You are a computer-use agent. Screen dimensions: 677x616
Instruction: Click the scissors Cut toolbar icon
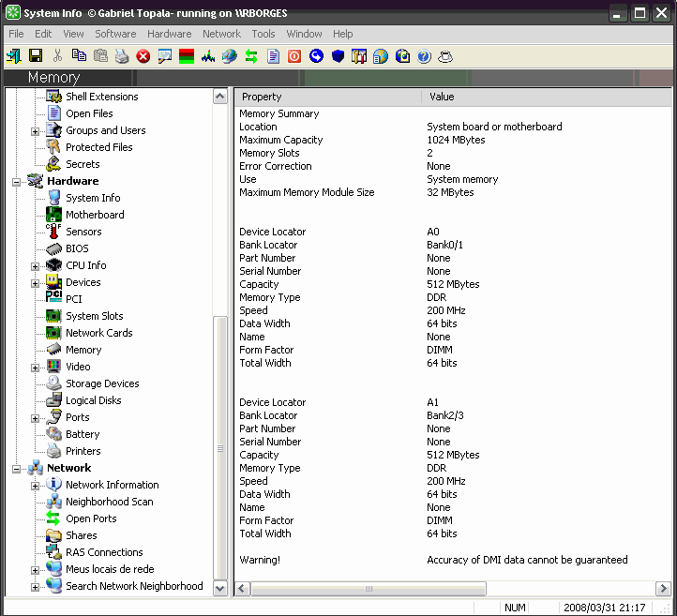tap(57, 56)
